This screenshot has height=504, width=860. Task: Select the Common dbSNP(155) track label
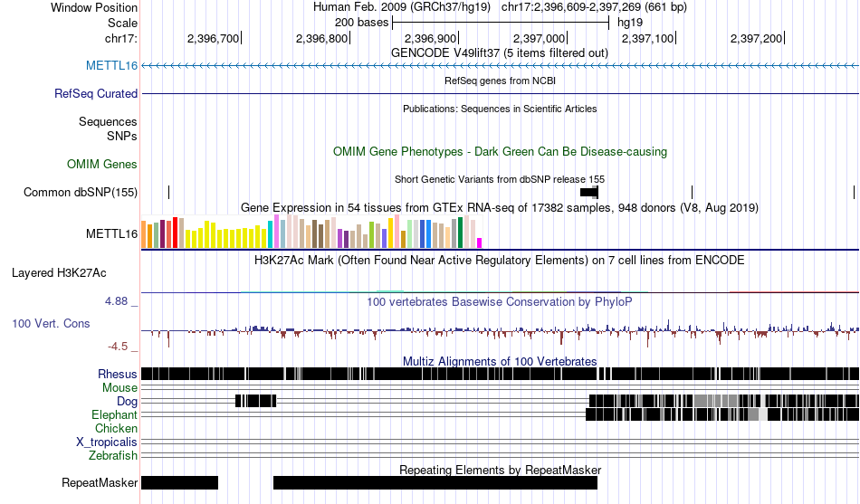(81, 193)
